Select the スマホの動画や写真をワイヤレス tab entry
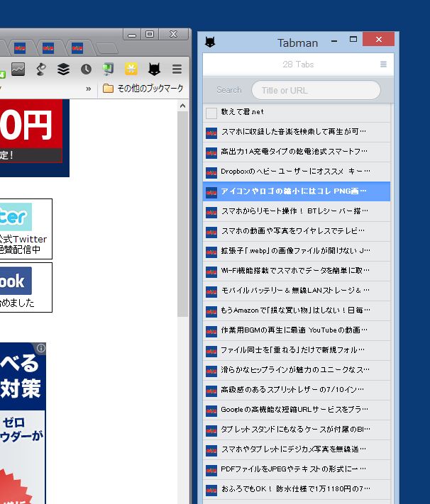Screen dimensions: 430x504 (x=297, y=231)
